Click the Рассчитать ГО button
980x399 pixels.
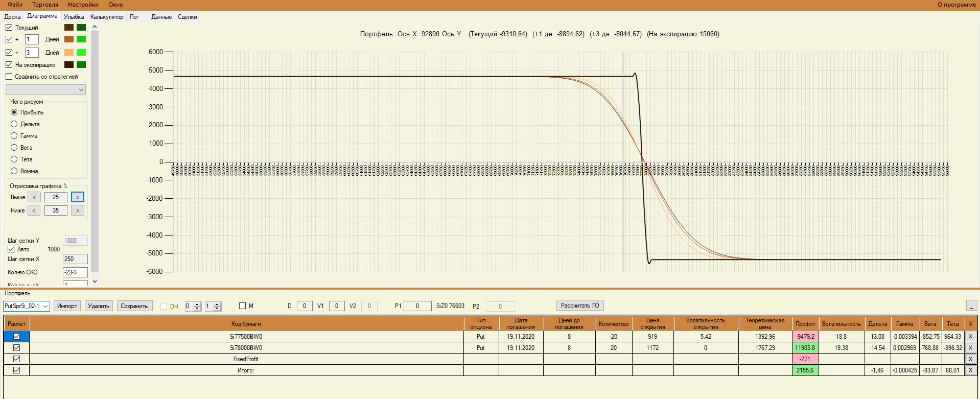coord(580,306)
